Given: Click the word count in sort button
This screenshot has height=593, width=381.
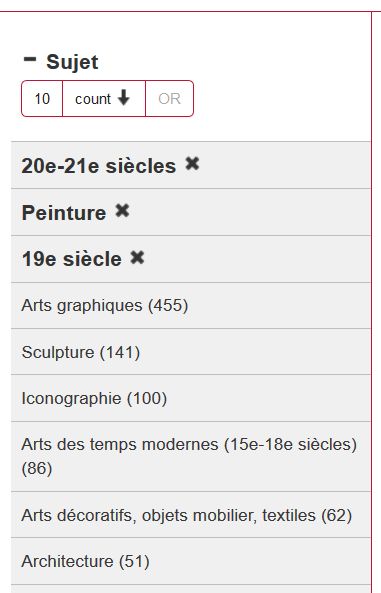Looking at the screenshot, I should (x=93, y=99).
